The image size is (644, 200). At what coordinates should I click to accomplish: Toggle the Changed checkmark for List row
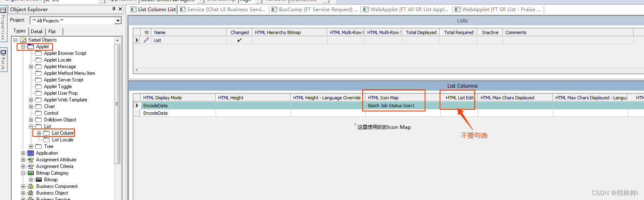point(239,40)
